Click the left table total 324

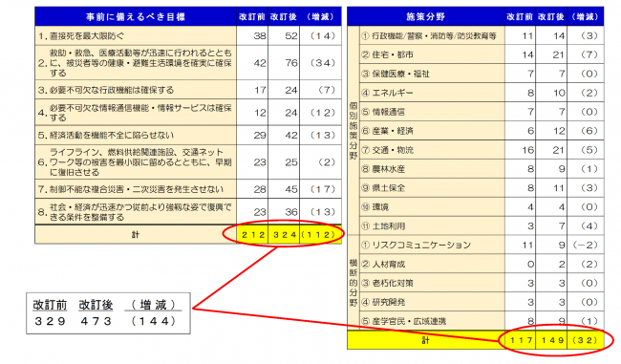(285, 234)
